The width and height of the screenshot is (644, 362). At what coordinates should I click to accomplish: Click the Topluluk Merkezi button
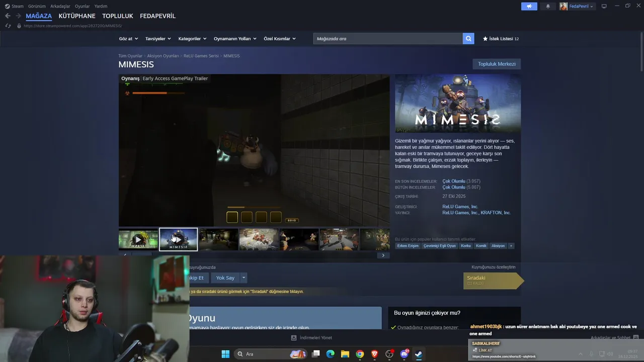tap(497, 64)
